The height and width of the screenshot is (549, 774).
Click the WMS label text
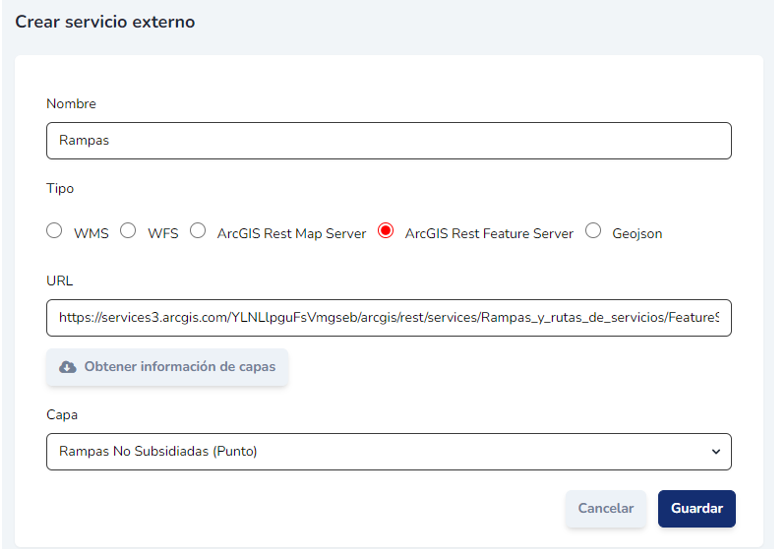91,233
